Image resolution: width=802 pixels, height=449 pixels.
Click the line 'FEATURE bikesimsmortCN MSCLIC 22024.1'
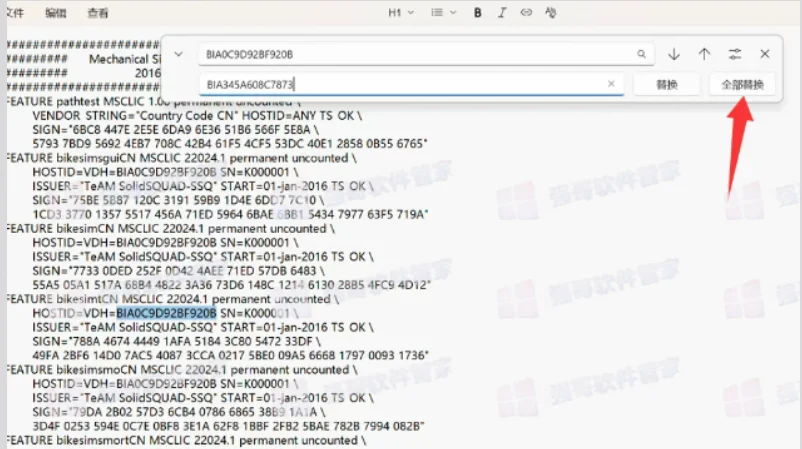(187, 440)
